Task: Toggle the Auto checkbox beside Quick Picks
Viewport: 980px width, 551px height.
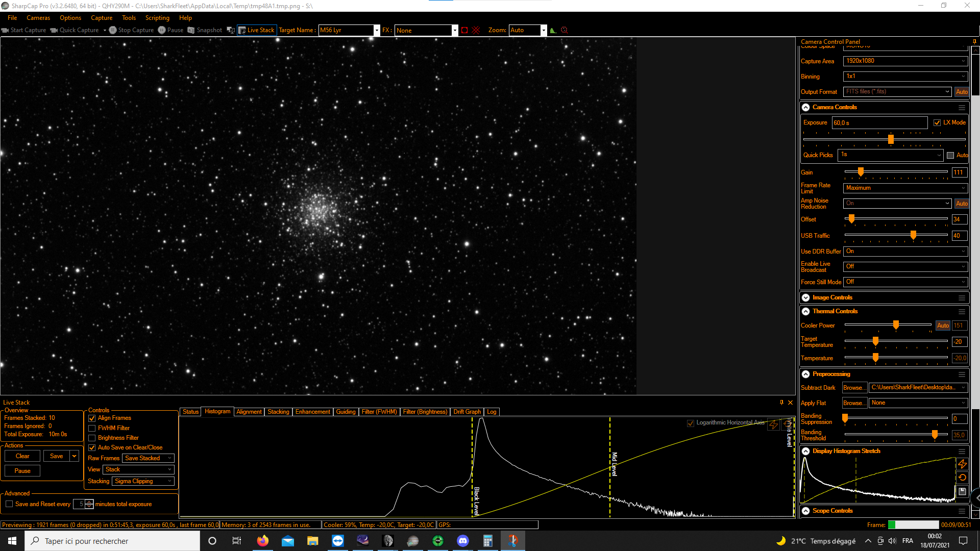Action: click(x=950, y=155)
